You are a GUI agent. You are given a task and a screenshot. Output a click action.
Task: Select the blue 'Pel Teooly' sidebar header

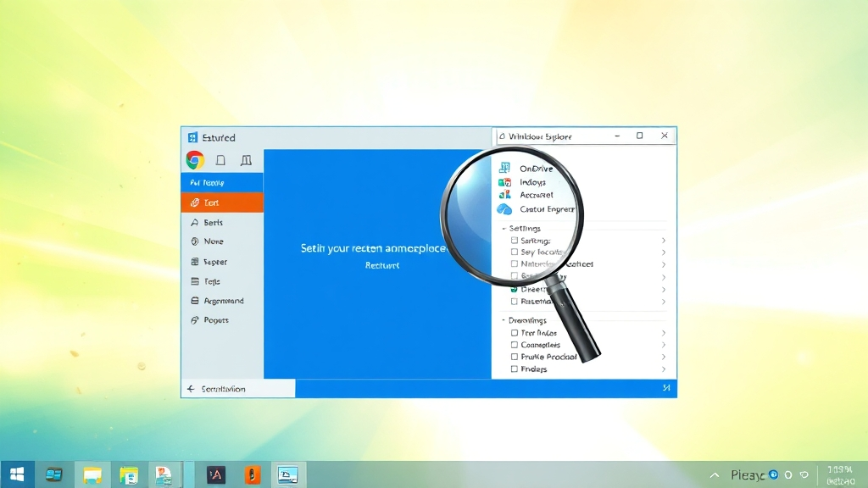(x=222, y=183)
